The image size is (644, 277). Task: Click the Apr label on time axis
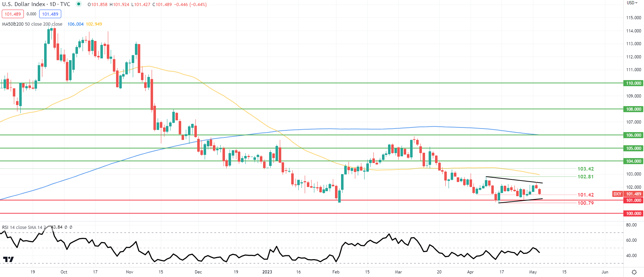[x=470, y=272]
